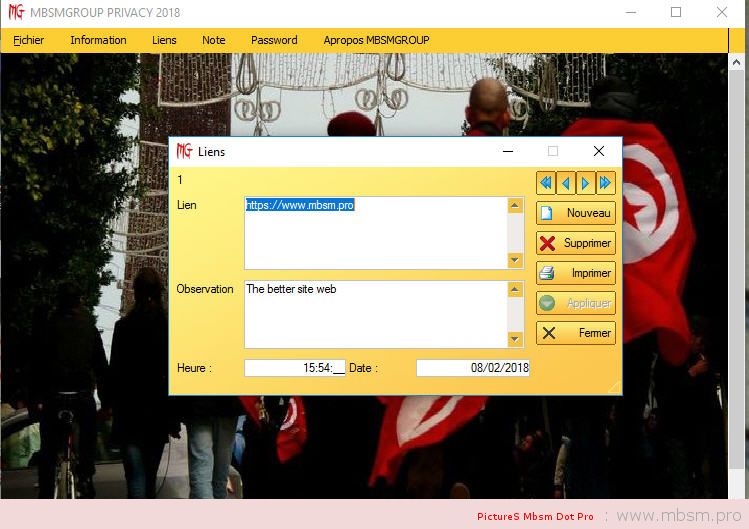749x529 pixels.
Task: Close the dialog with Fermer button
Action: (576, 333)
